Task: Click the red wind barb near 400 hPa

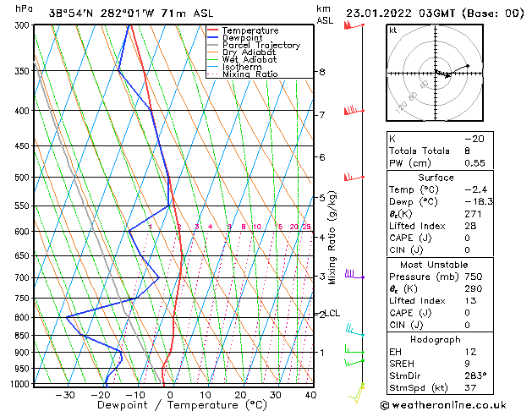Action: [x=349, y=111]
